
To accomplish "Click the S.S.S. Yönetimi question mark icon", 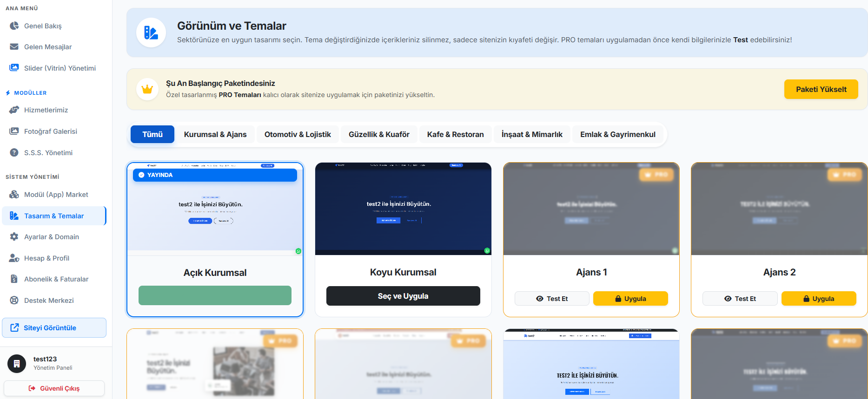I will pyautogui.click(x=14, y=152).
